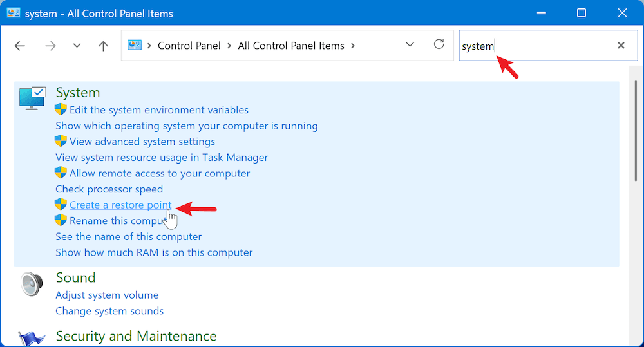Open Rename this computer link
Viewport: 644px width, 347px height.
pyautogui.click(x=117, y=221)
